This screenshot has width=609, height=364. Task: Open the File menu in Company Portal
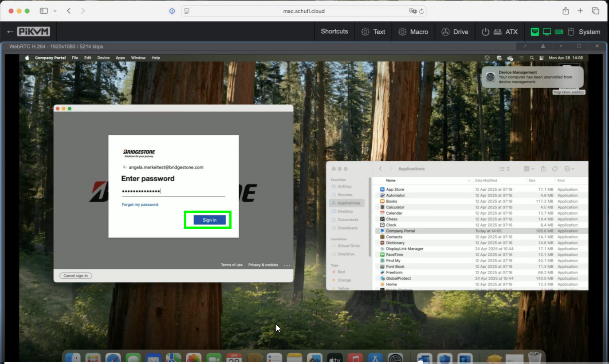coord(75,58)
